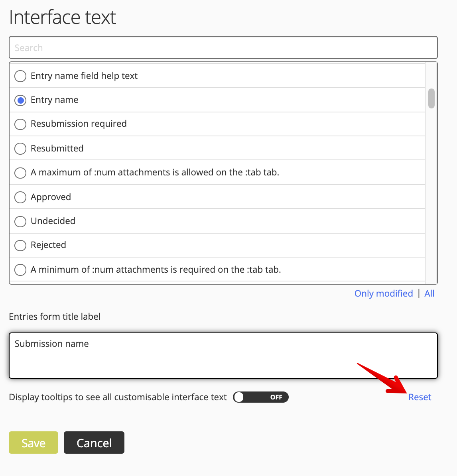This screenshot has height=476, width=457.
Task: Click the Reset link
Action: [420, 397]
